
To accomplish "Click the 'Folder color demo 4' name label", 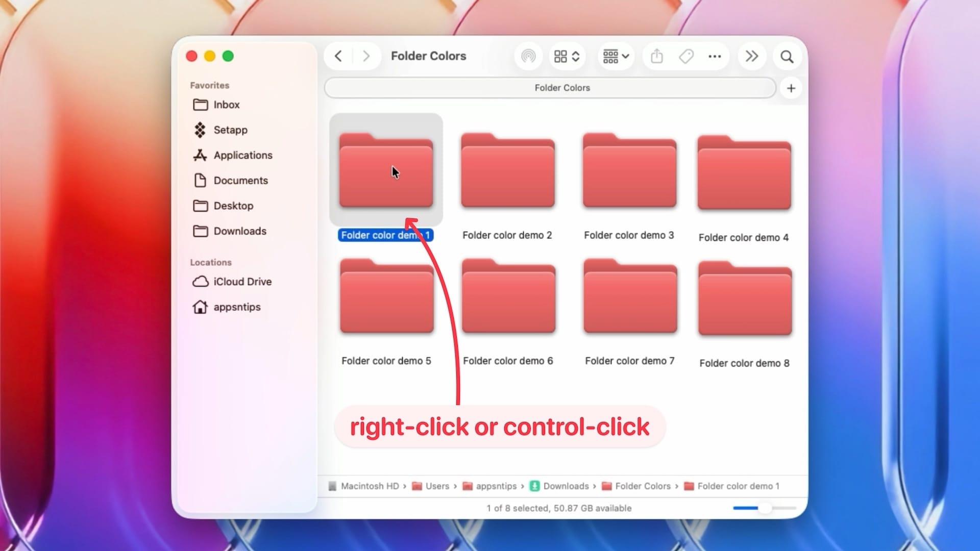I will pos(744,238).
